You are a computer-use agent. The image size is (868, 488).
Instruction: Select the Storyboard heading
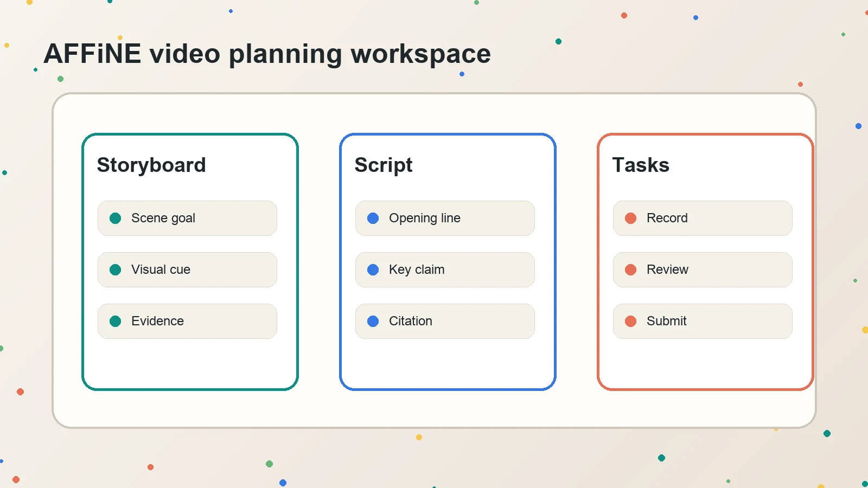(x=151, y=165)
